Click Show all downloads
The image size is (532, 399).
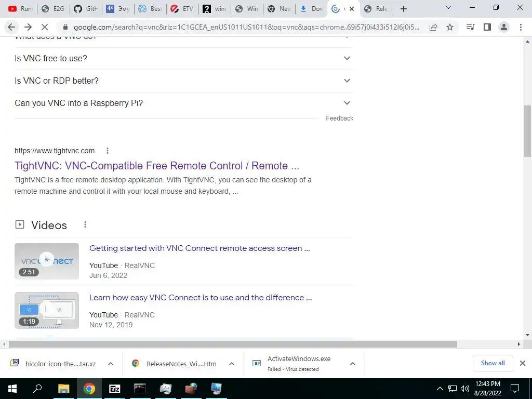pyautogui.click(x=493, y=363)
